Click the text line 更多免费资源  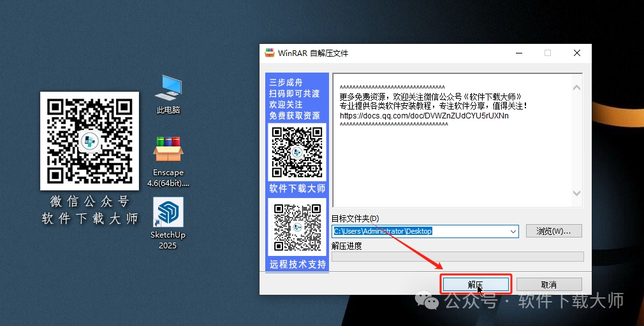[x=430, y=97]
